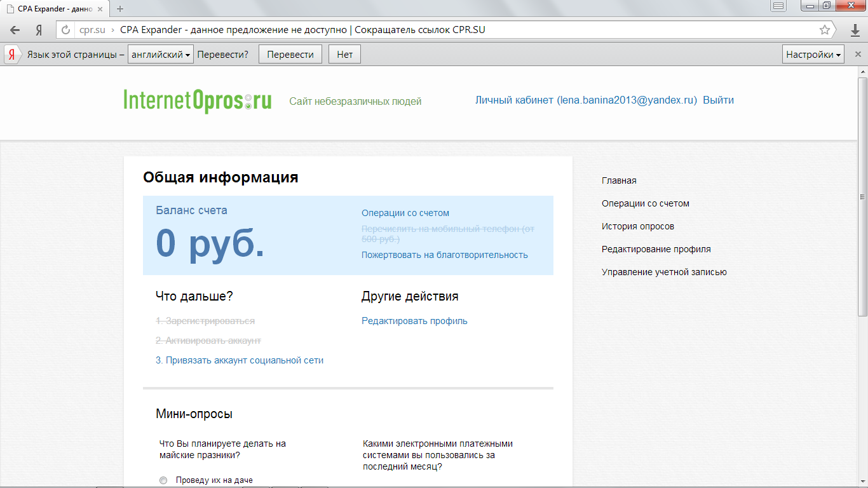Screen dimensions: 868x488
Task: Reload the page with the refresh icon
Action: click(x=65, y=30)
